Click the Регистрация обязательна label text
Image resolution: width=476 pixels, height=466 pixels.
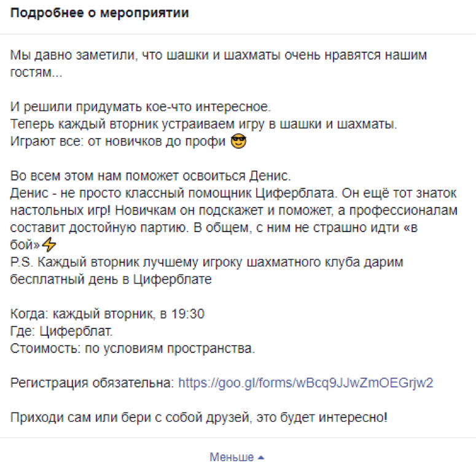click(x=92, y=383)
